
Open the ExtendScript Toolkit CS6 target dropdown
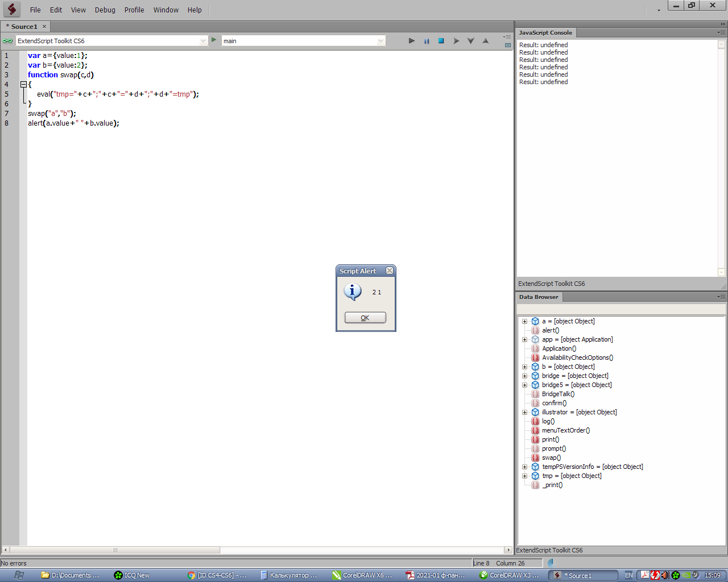203,41
